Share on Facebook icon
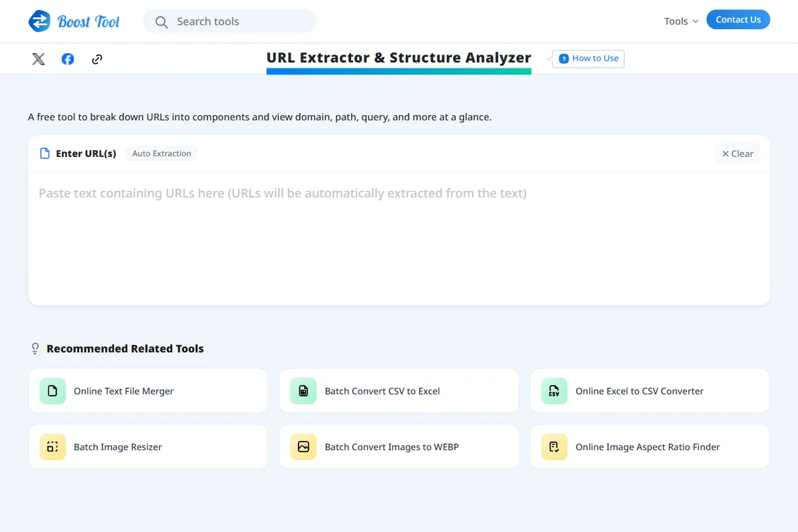The height and width of the screenshot is (532, 798). 68,59
